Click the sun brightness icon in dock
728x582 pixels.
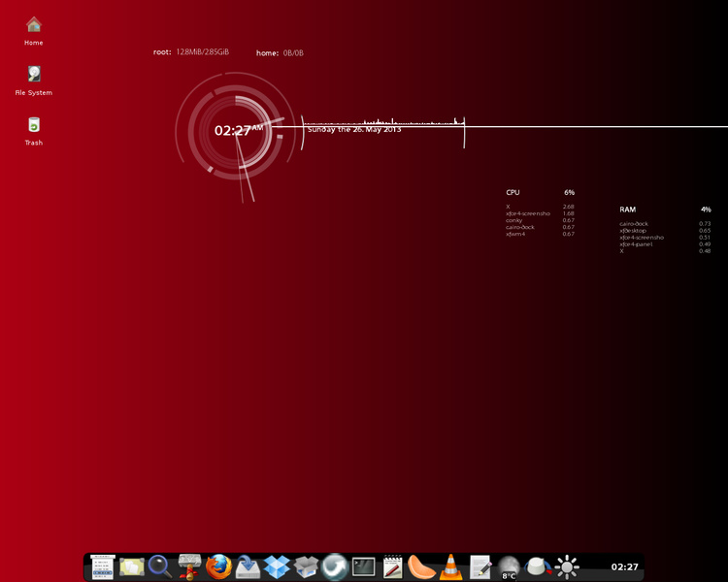click(567, 566)
